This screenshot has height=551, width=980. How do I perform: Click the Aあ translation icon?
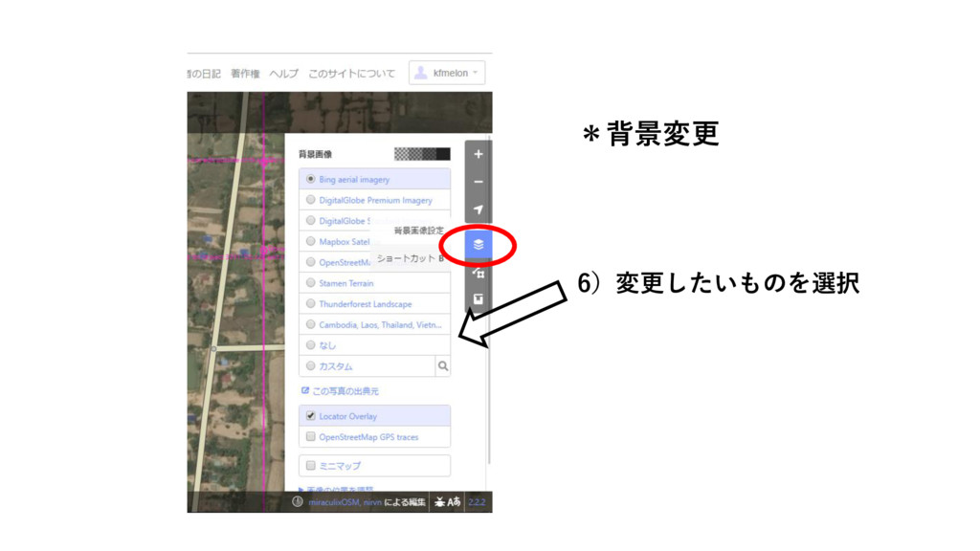[455, 501]
